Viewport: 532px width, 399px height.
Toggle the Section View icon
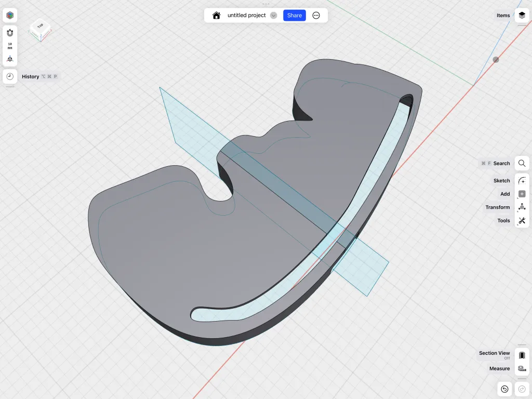[522, 355]
